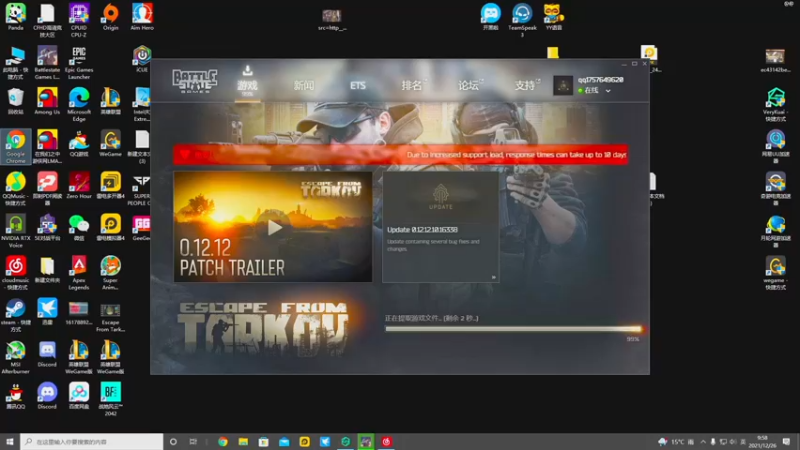Open the game download tab in launcher
This screenshot has width=800, height=450.
[x=247, y=81]
